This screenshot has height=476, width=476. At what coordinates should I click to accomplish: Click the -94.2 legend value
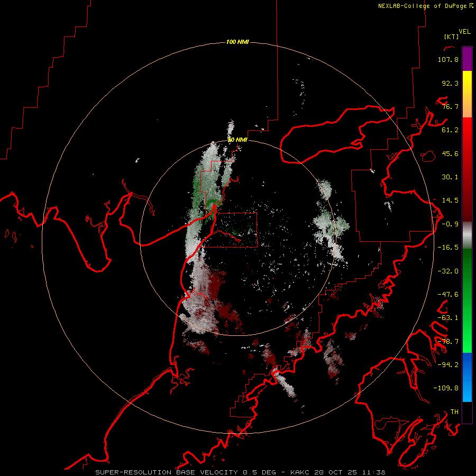click(448, 365)
